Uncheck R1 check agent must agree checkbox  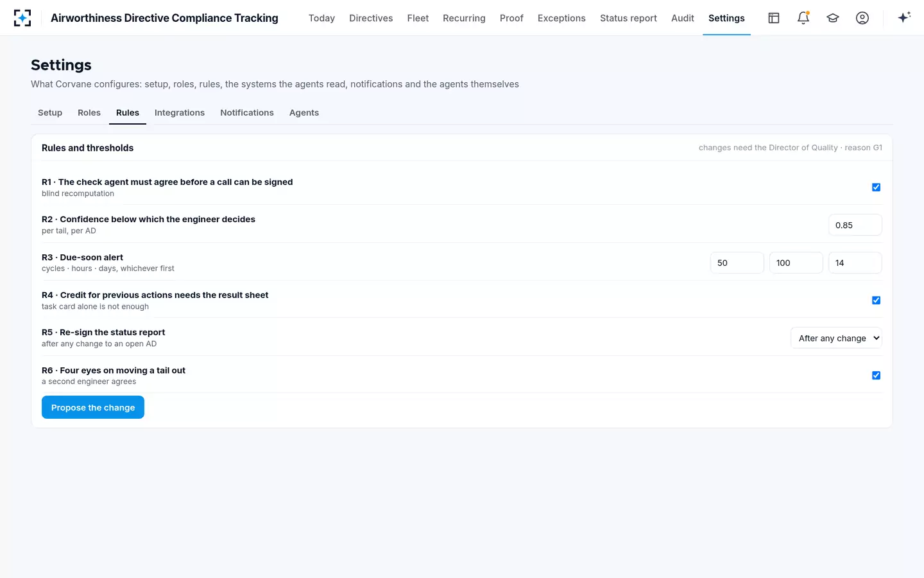876,188
